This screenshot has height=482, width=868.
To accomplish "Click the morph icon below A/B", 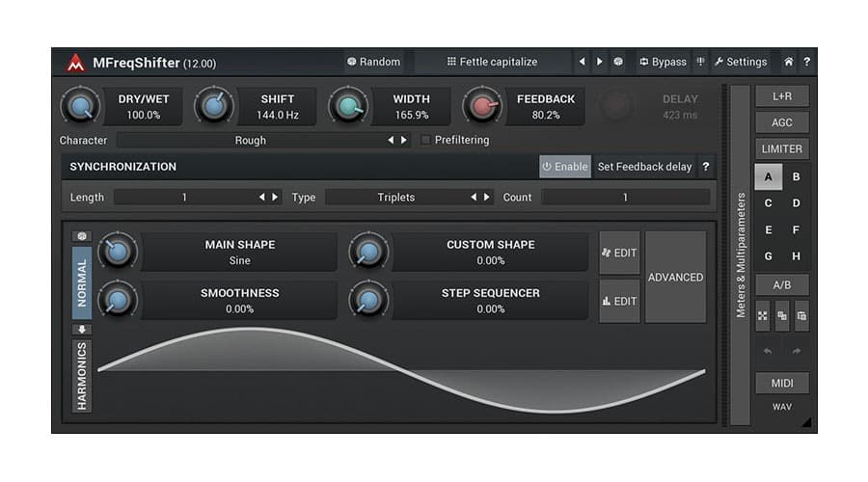I will click(x=763, y=316).
